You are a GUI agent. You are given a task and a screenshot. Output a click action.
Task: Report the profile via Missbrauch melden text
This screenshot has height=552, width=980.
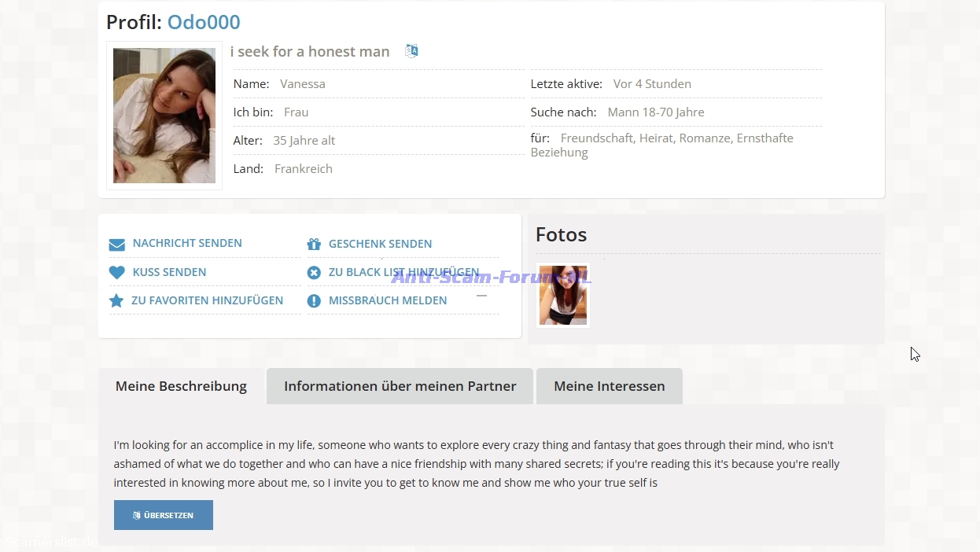point(388,300)
